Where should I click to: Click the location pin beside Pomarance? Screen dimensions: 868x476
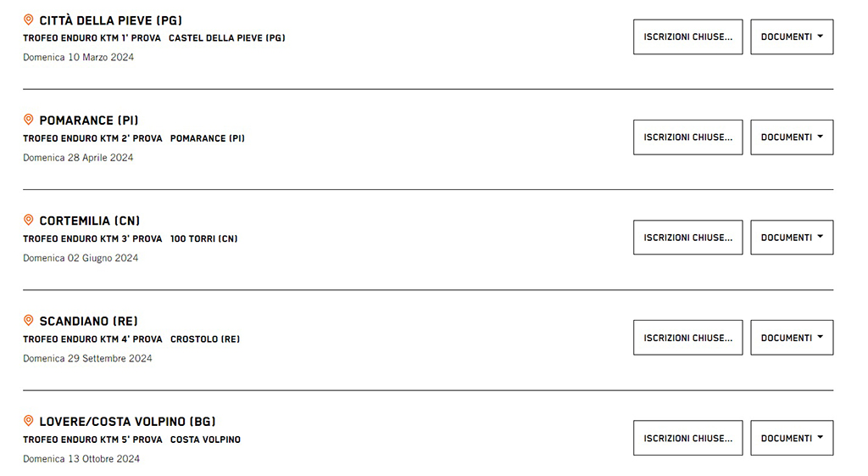click(x=28, y=120)
